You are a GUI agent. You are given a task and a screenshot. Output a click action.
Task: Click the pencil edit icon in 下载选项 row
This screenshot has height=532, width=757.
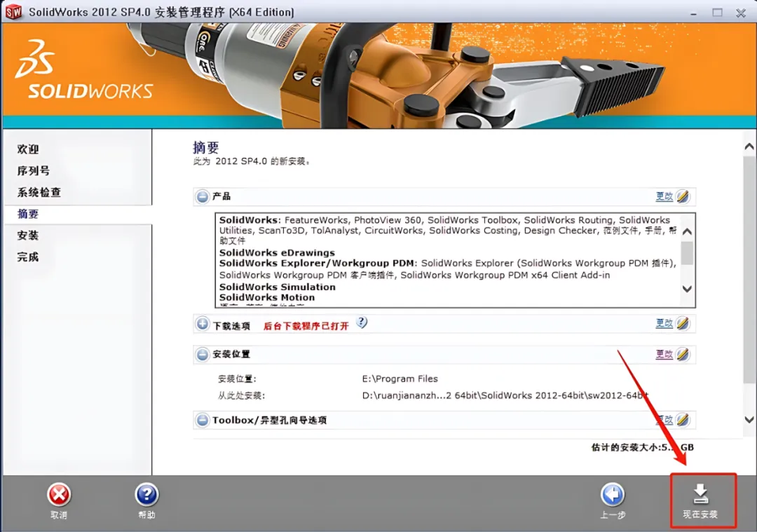click(683, 323)
